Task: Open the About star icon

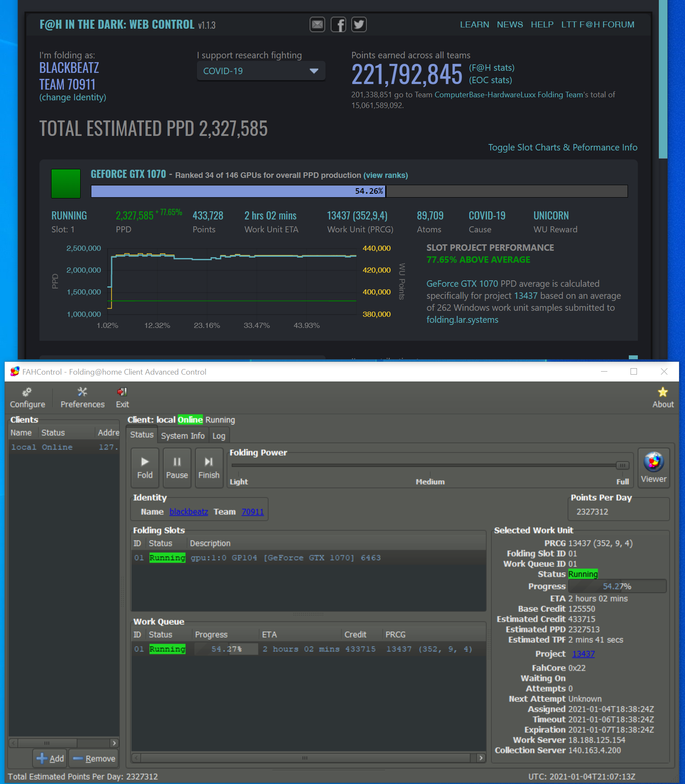Action: click(663, 398)
